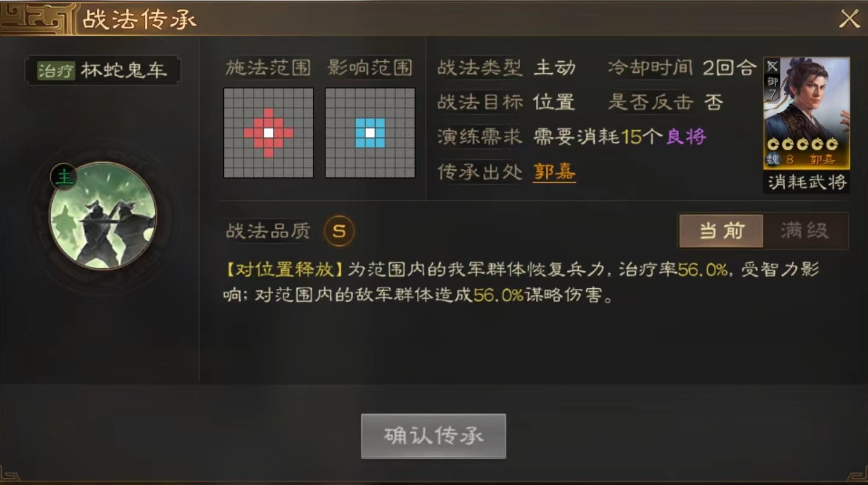The image size is (868, 485).
Task: Switch to 满级 max level view
Action: (805, 231)
